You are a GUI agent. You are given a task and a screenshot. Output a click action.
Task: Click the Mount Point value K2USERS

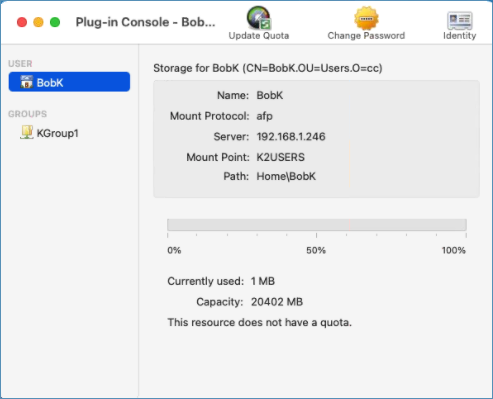280,157
